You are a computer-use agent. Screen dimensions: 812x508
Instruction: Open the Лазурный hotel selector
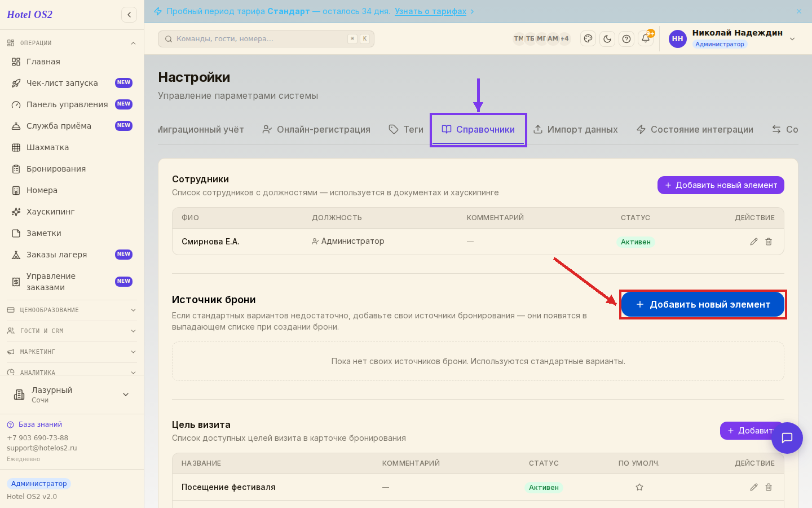tap(72, 395)
